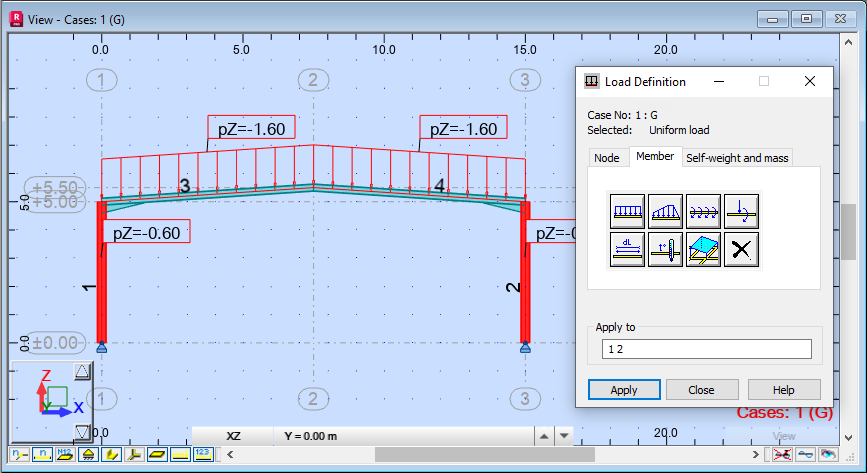Screen dimensions: 867x473
Task: Click the horizontal scrollbar left arrow
Action: [231, 455]
